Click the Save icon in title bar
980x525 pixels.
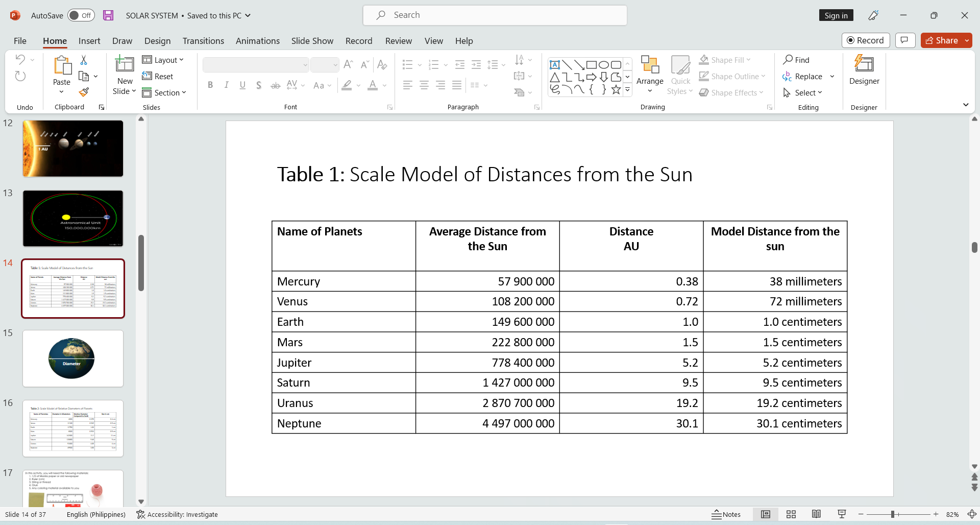108,15
